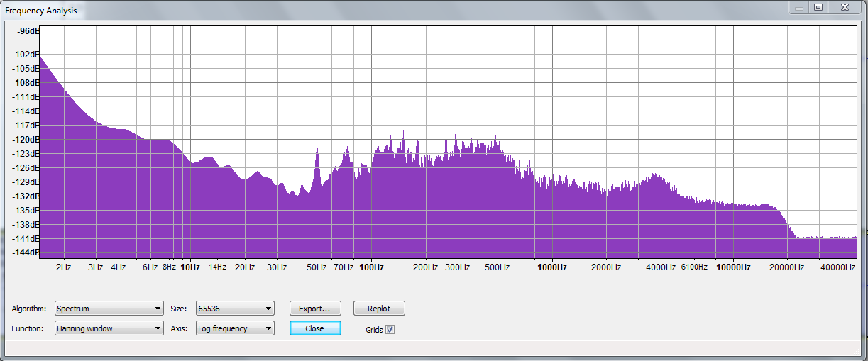868x361 pixels.
Task: Click the 20000Hz axis label
Action: [x=788, y=267]
